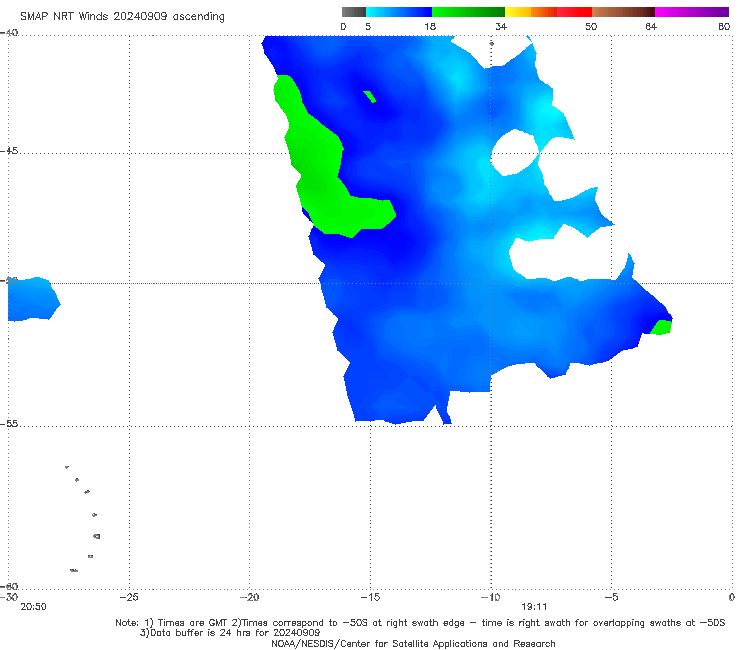Click the color scale label "18"
The width and height of the screenshot is (740, 650).
430,26
